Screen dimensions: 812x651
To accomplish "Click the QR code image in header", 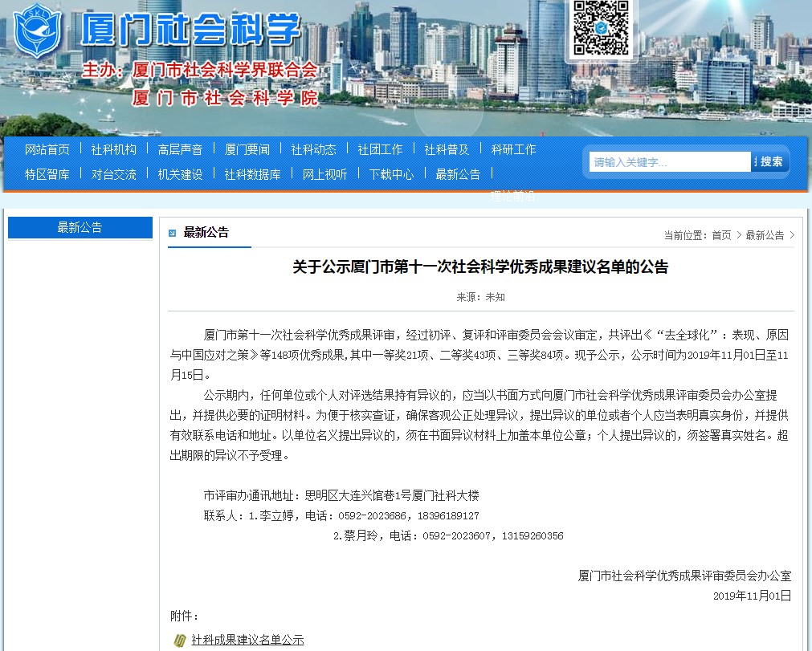I will pyautogui.click(x=601, y=28).
